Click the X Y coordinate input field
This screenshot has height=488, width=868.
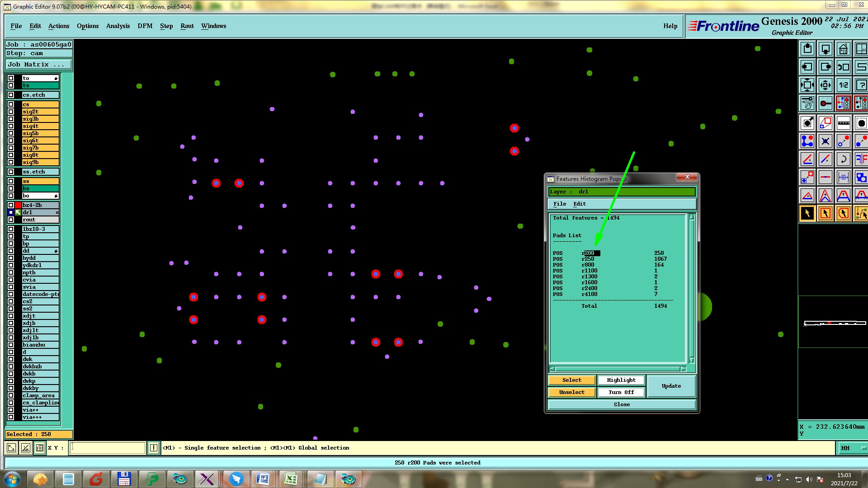(108, 448)
